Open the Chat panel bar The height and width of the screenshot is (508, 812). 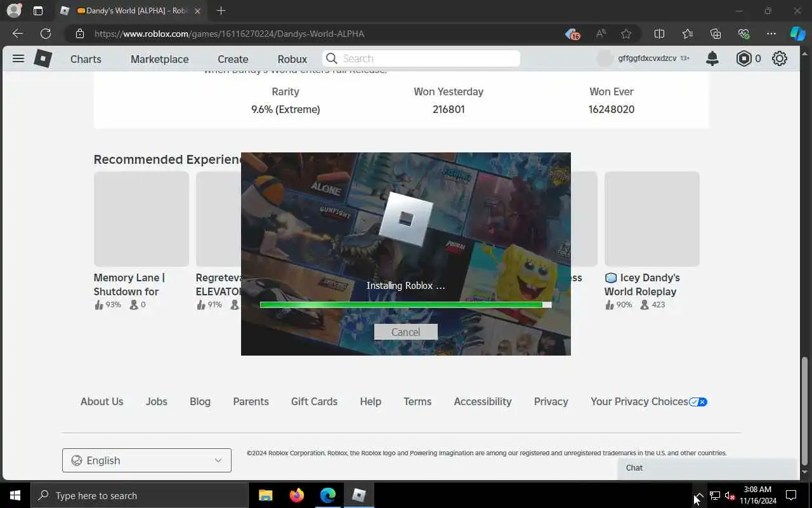pos(707,468)
